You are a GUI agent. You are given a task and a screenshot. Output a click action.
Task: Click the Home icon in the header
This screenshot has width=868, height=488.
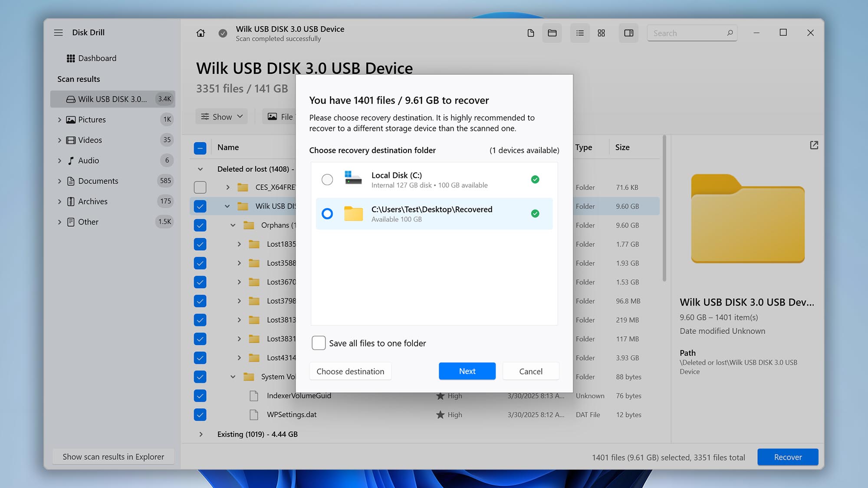click(201, 33)
